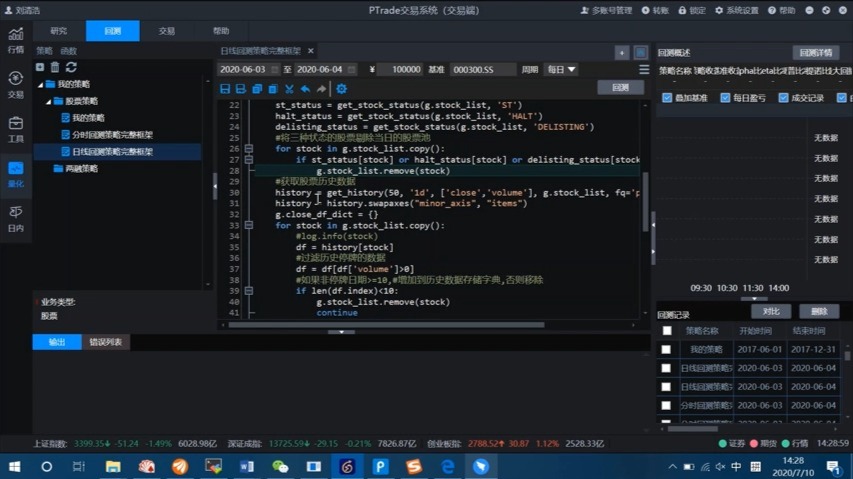The width and height of the screenshot is (853, 479).
Task: Switch to the 交易 top tab
Action: point(166,31)
